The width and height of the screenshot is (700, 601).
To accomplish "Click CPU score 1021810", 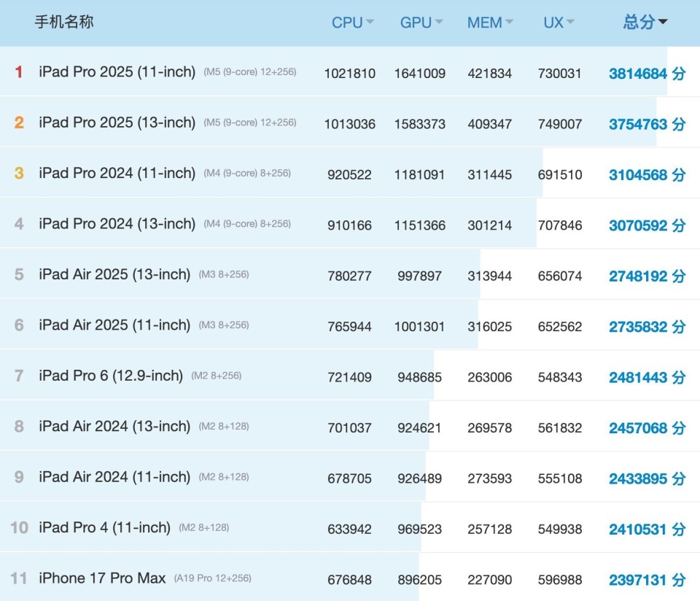I will pyautogui.click(x=349, y=73).
